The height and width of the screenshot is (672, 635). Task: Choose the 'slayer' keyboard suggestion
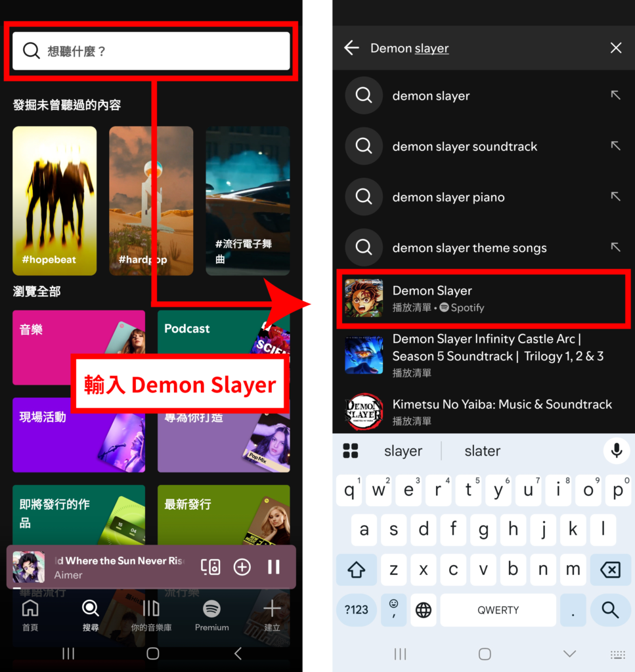403,451
